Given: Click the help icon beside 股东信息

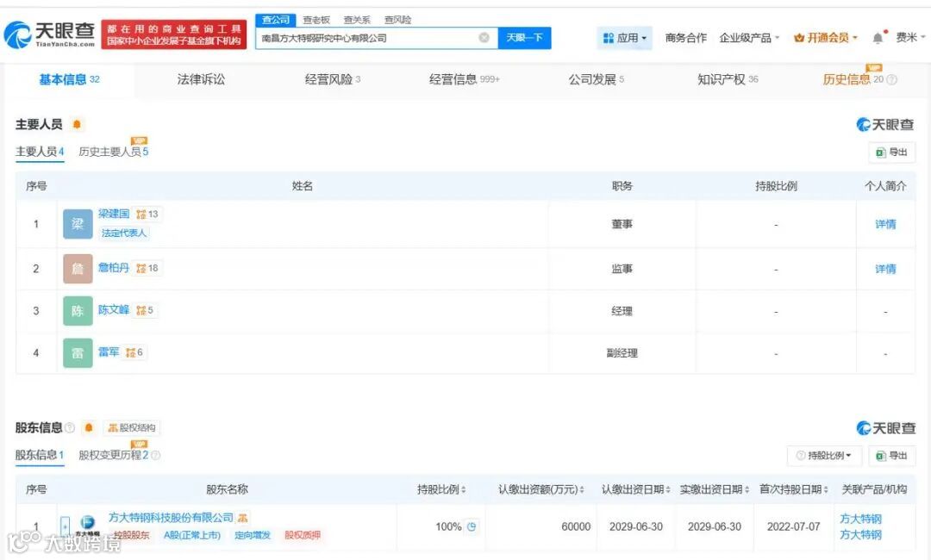Looking at the screenshot, I should coord(70,427).
